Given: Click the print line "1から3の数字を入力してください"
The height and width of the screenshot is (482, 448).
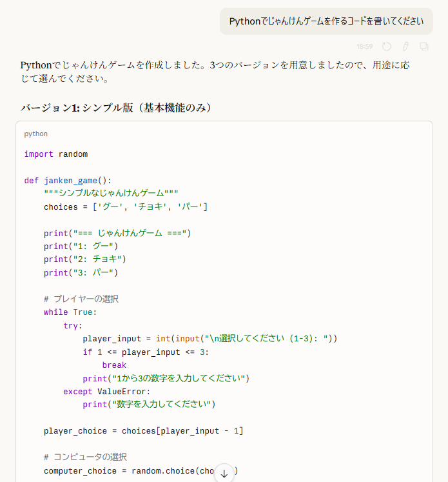Looking at the screenshot, I should (x=166, y=378).
